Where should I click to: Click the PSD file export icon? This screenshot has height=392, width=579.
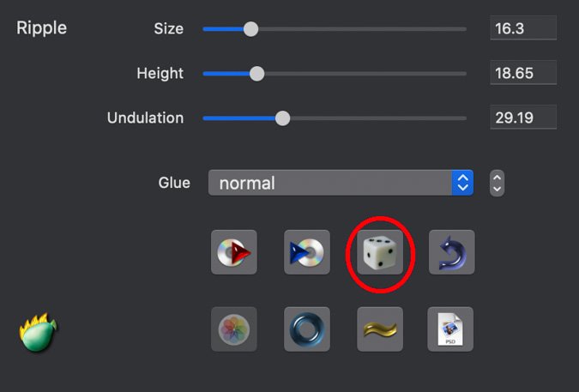[450, 329]
